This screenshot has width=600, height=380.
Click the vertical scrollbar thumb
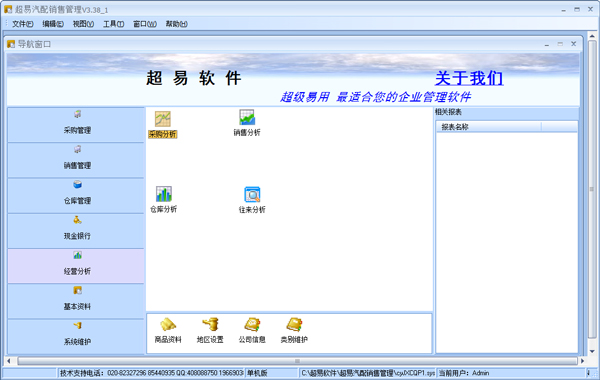pyautogui.click(x=592, y=189)
